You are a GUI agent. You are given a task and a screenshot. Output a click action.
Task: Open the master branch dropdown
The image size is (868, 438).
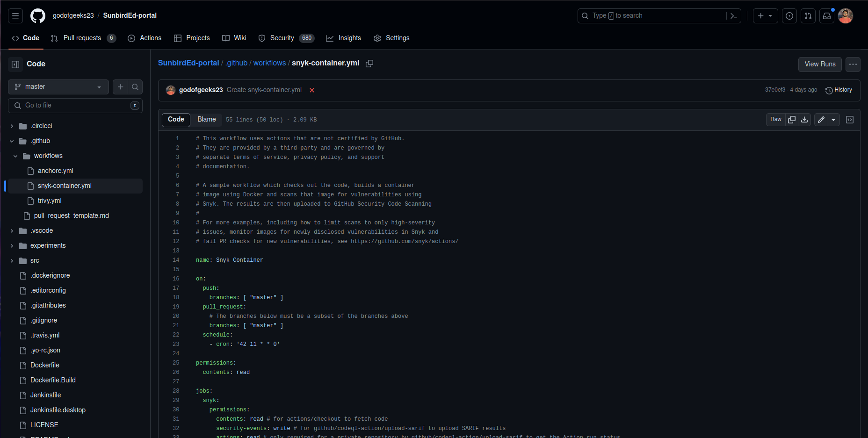[x=58, y=86]
